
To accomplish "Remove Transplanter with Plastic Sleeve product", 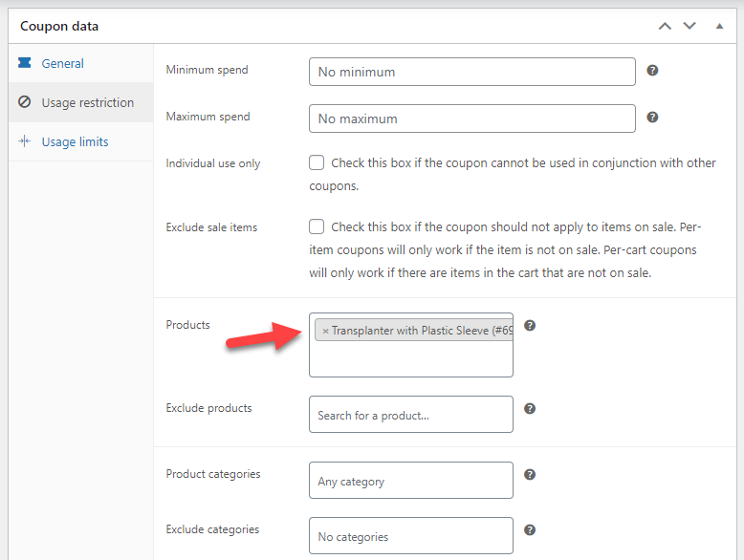I will [325, 331].
